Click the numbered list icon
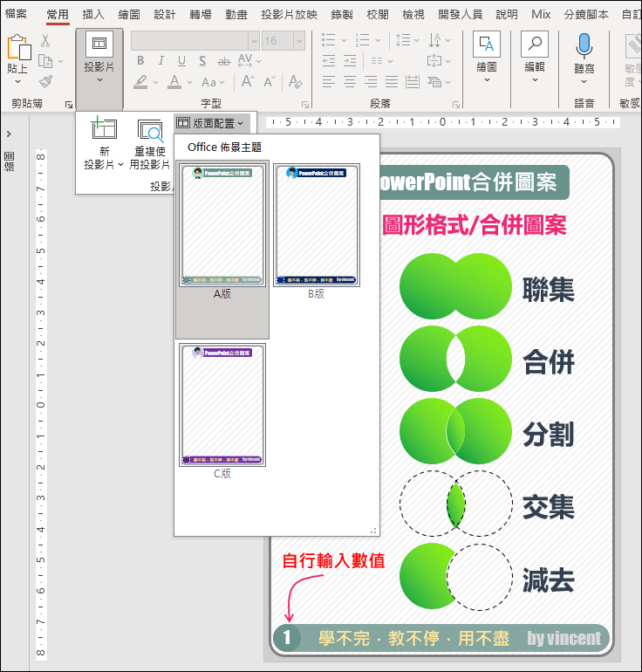 point(362,40)
